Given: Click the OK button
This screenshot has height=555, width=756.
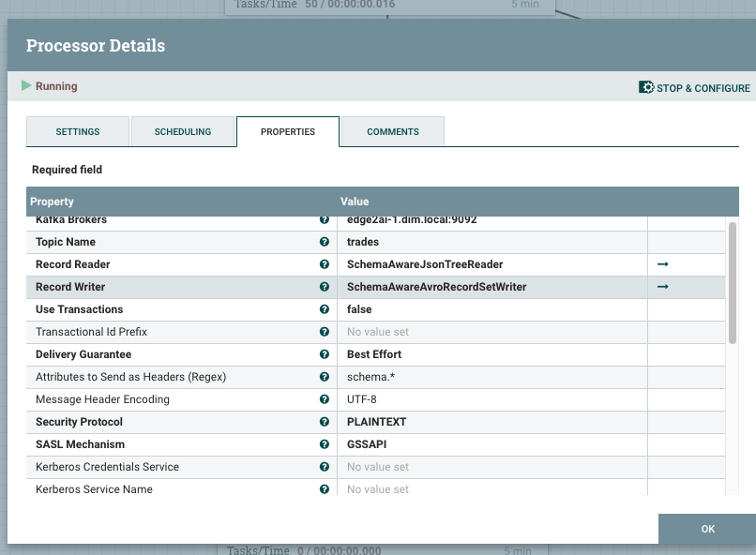Looking at the screenshot, I should tap(707, 529).
